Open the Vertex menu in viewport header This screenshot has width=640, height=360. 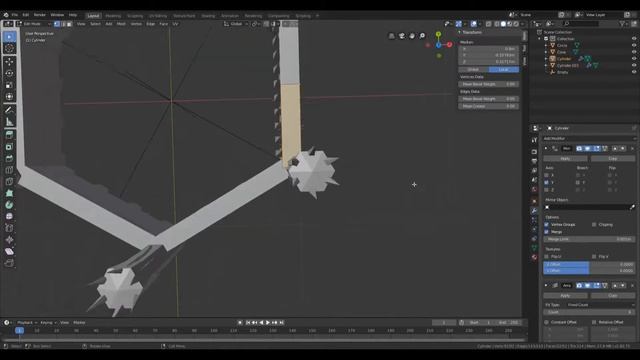click(136, 24)
